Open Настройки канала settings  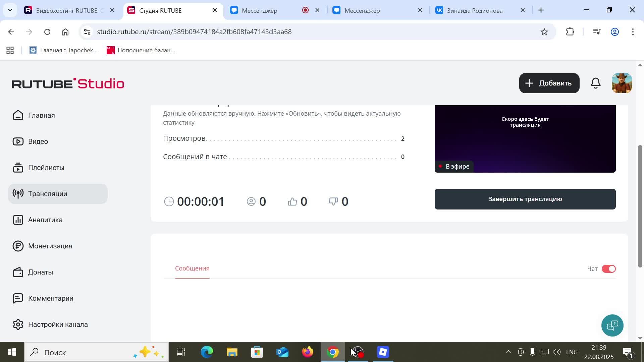tap(58, 324)
